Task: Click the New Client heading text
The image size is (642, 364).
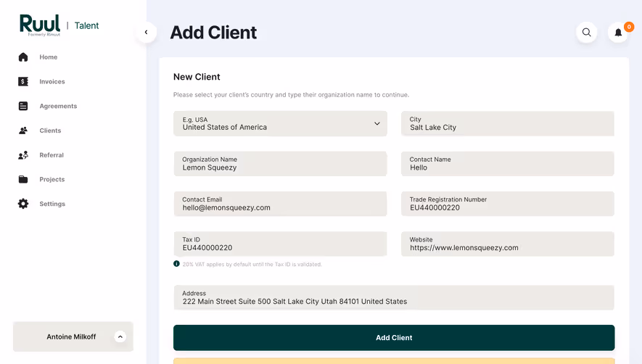Action: 197,77
